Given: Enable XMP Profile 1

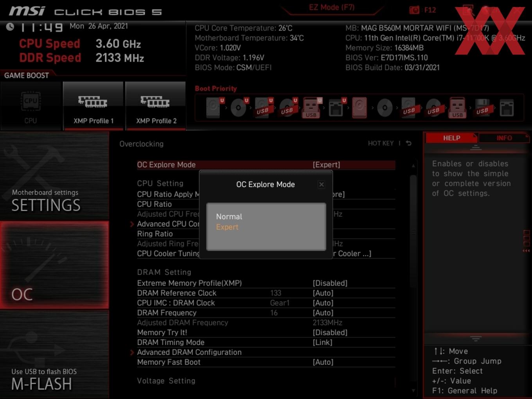Looking at the screenshot, I should tap(93, 106).
